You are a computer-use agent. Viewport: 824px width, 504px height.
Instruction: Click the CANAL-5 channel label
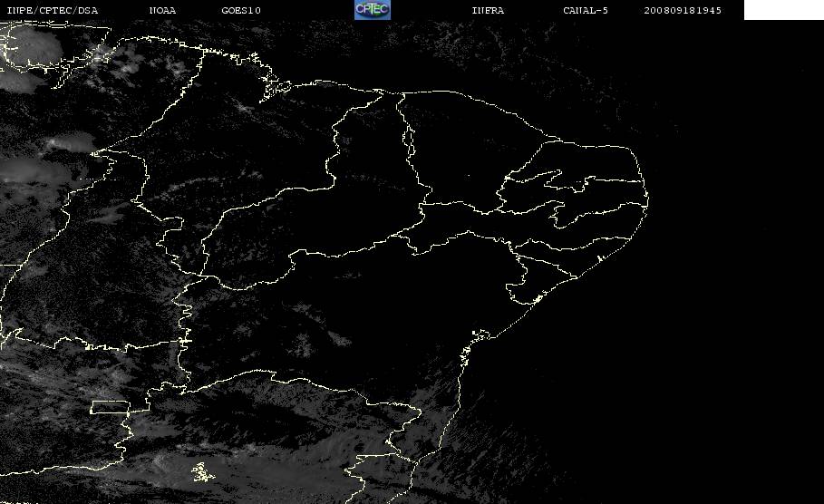click(x=586, y=10)
